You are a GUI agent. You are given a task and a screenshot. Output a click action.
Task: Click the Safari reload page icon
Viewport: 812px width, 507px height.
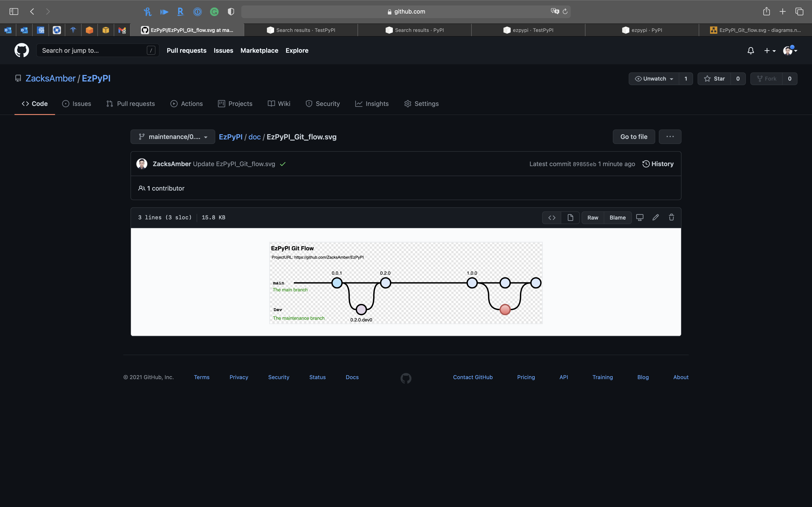(x=565, y=12)
